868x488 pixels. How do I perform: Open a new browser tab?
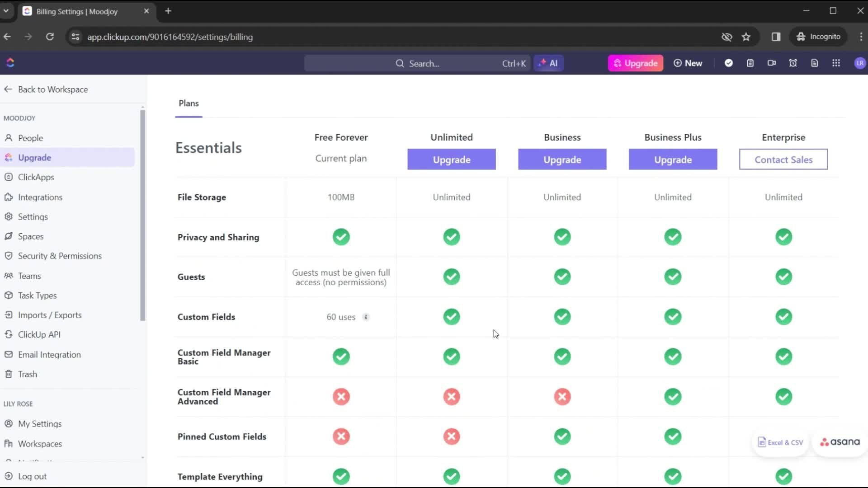pyautogui.click(x=168, y=11)
